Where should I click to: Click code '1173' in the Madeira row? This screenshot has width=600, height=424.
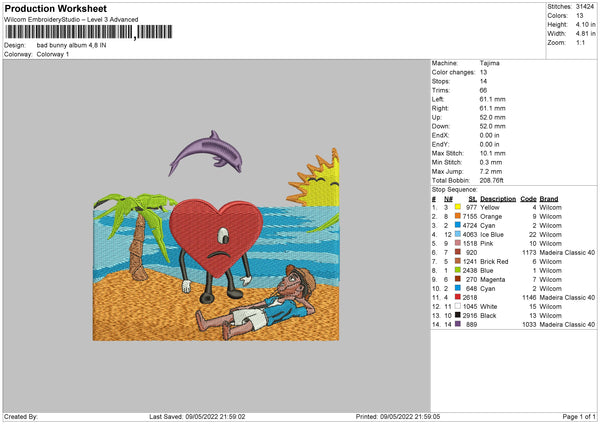click(x=529, y=252)
